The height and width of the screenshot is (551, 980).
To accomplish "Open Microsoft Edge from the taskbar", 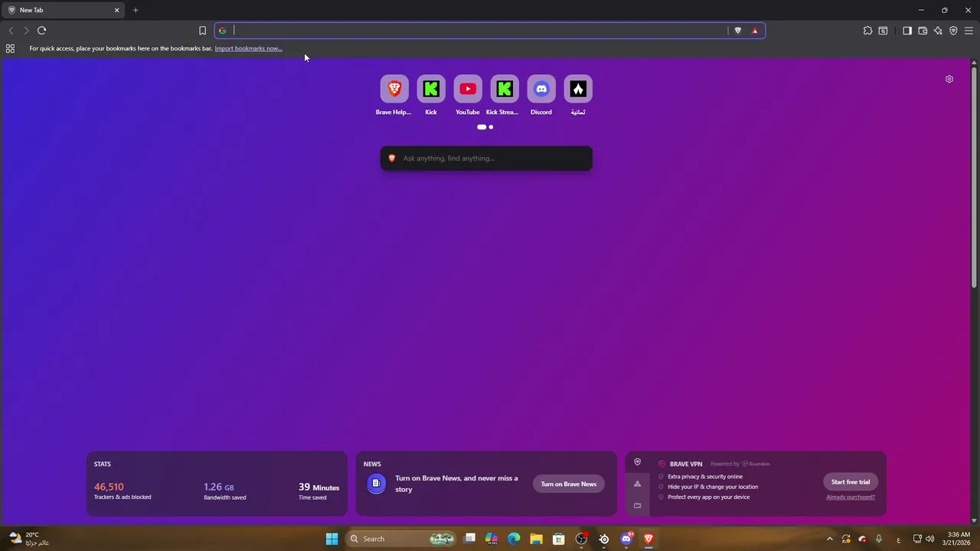I will click(x=514, y=539).
